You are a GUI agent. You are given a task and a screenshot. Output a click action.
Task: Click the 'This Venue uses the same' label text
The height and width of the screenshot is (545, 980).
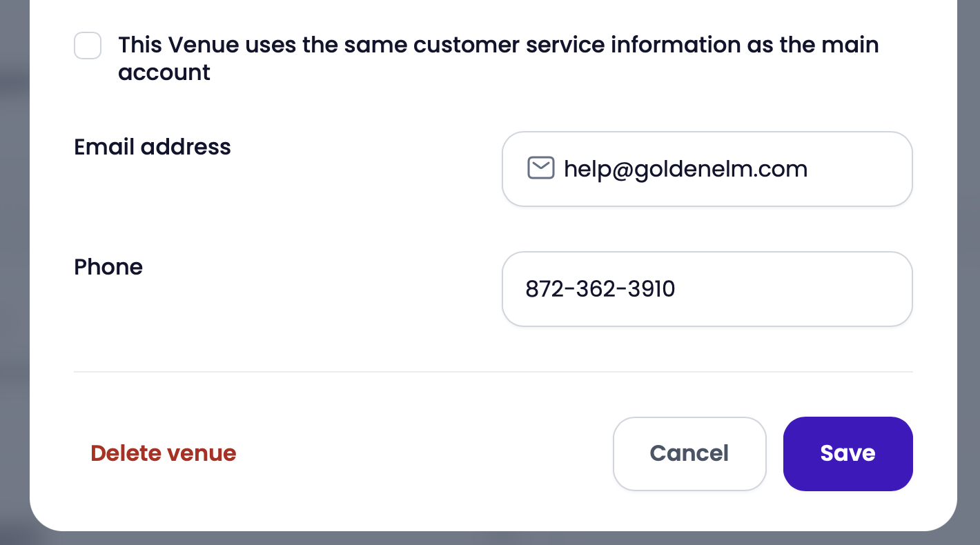pyautogui.click(x=498, y=58)
